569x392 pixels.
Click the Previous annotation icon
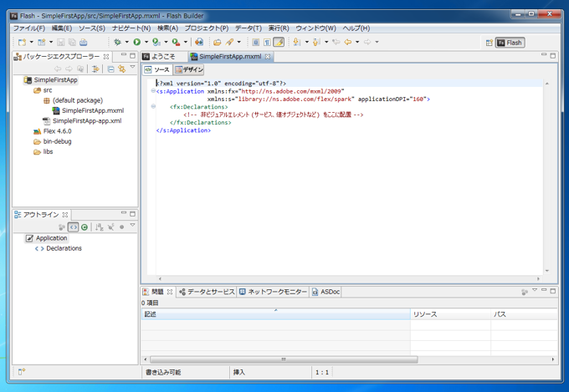[x=316, y=42]
